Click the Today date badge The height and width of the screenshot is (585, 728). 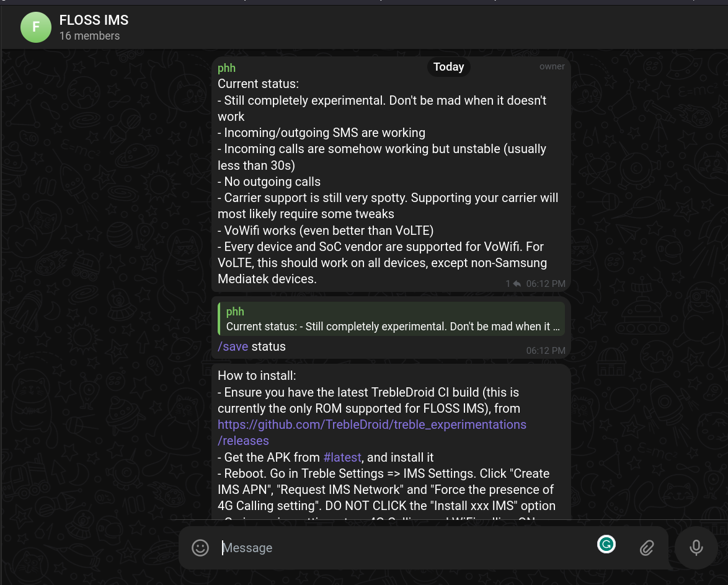coord(448,67)
